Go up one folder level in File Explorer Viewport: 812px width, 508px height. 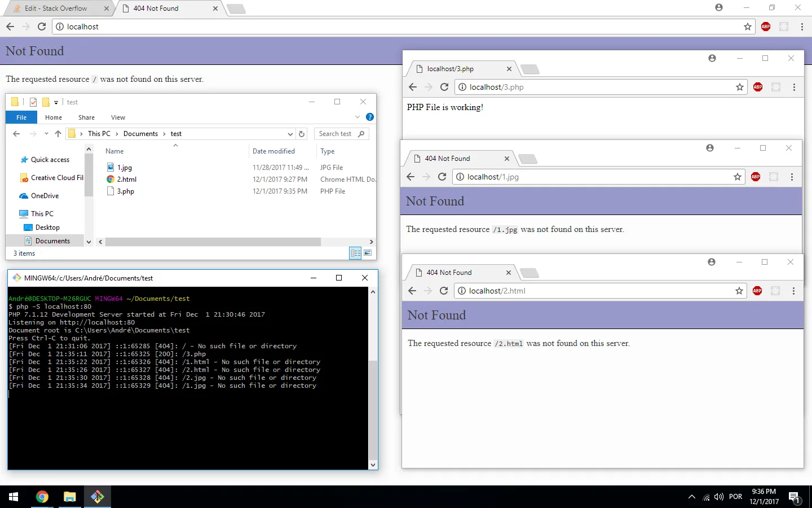tap(58, 134)
